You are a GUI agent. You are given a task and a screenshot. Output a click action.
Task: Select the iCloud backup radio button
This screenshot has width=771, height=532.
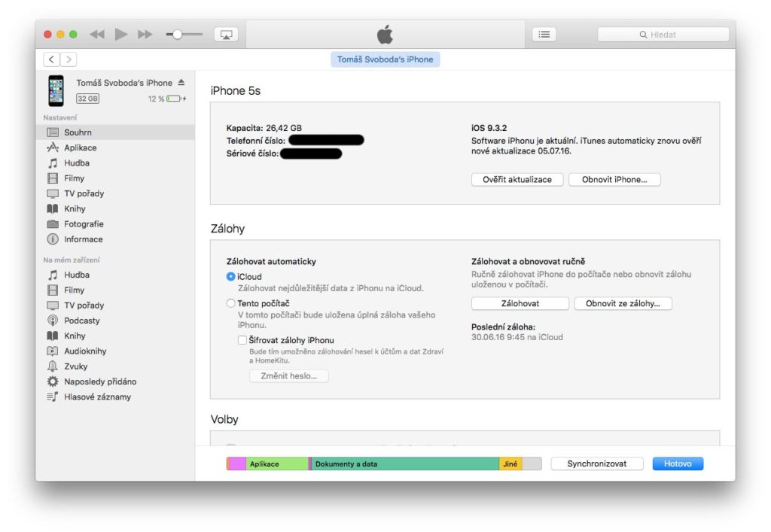coord(230,277)
